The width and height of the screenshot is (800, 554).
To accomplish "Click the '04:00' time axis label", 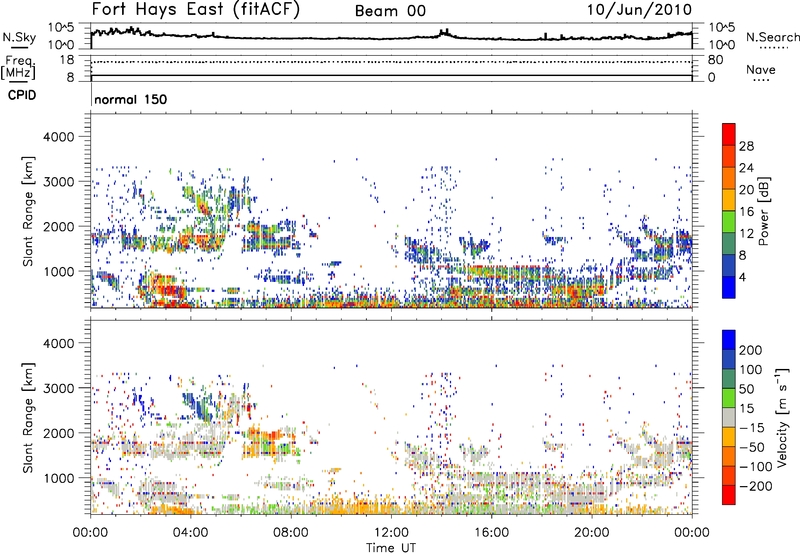I will pos(190,532).
